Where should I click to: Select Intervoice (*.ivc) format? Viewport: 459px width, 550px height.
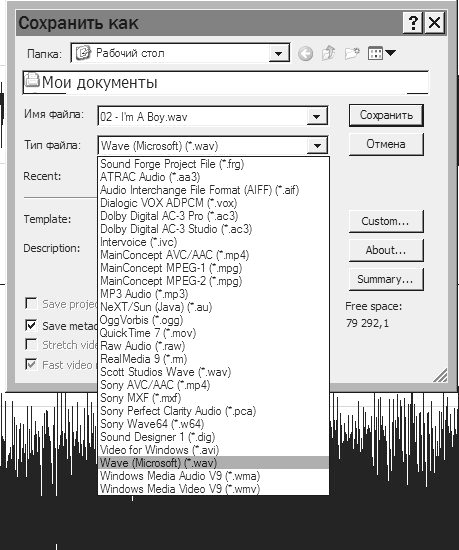point(213,242)
